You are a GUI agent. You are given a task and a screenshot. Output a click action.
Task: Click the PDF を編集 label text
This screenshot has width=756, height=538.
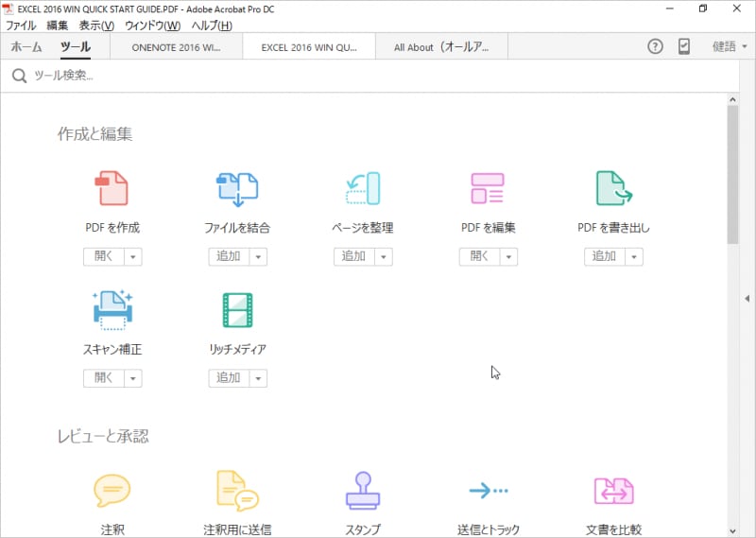click(488, 228)
